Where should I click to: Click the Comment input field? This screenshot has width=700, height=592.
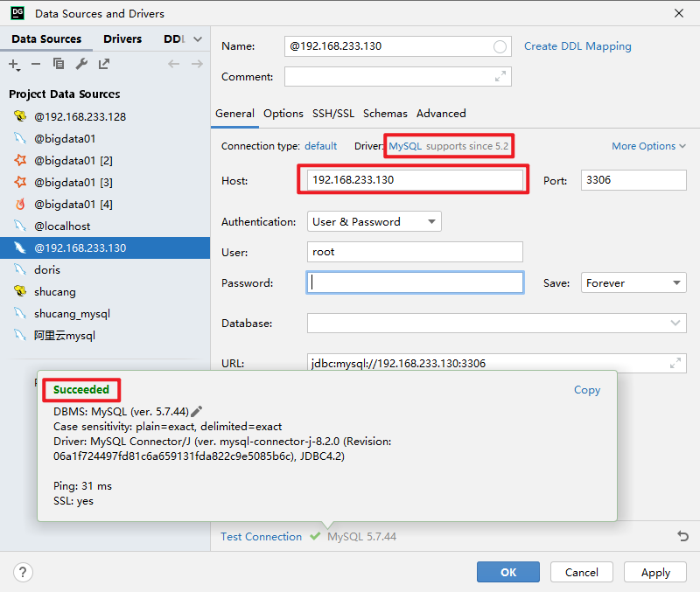click(398, 77)
